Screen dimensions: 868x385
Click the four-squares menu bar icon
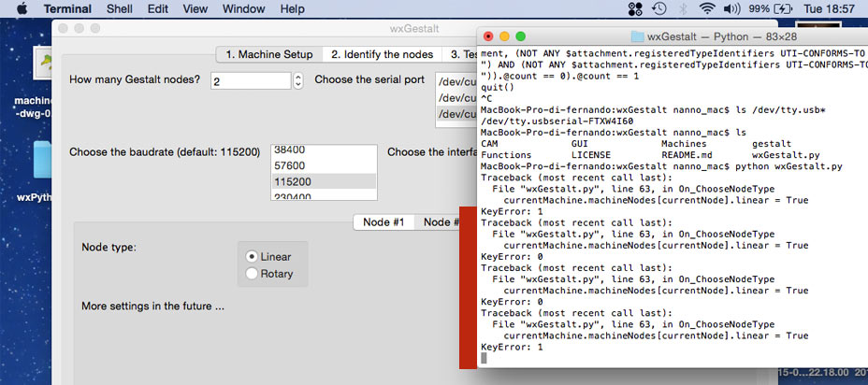point(635,8)
